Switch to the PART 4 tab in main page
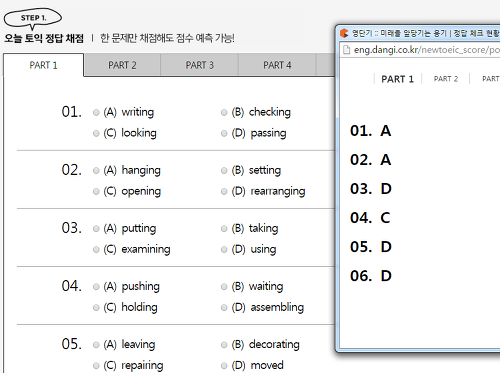Screen dimensions: 500x373 pos(277,65)
